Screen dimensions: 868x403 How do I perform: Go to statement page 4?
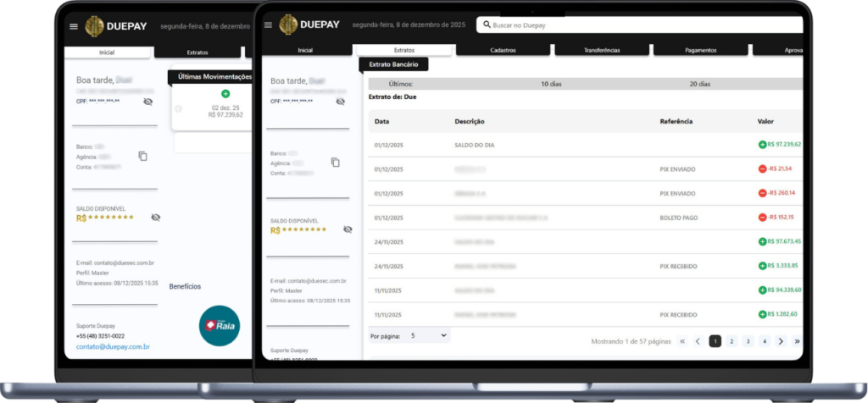[765, 342]
